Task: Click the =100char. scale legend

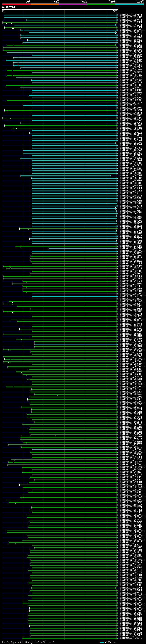Action: [x=108, y=642]
